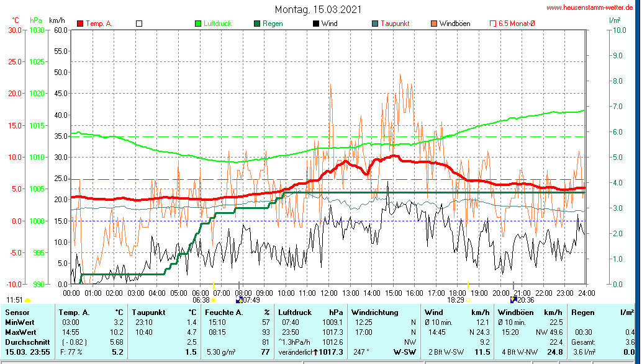Click the current gust value 24.8
The height and width of the screenshot is (364, 642).
pyautogui.click(x=556, y=352)
